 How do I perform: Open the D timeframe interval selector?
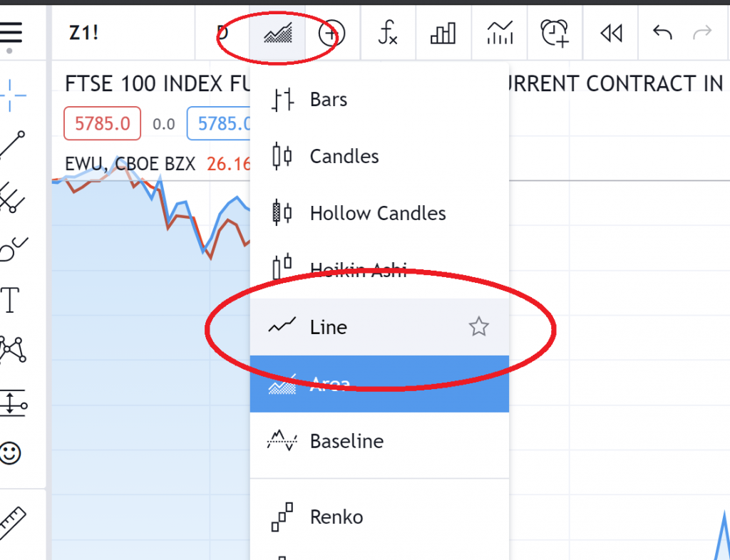222,33
